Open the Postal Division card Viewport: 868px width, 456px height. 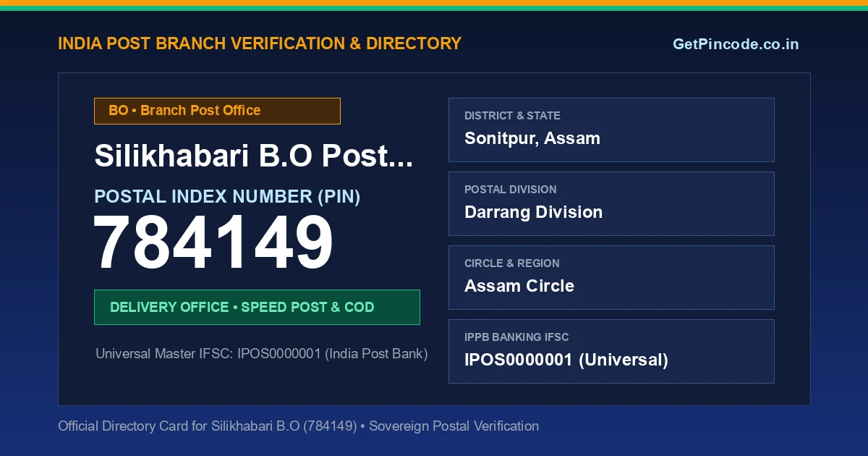[611, 203]
